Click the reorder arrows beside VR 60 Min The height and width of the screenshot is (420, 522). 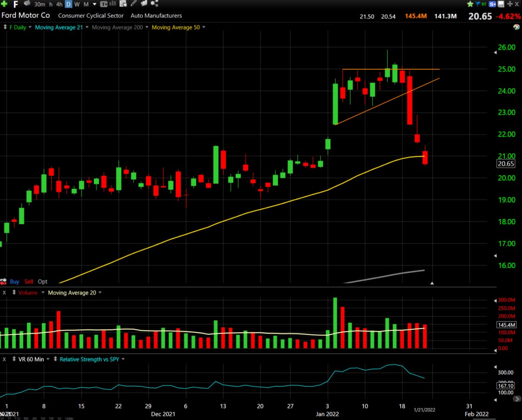pos(14,359)
